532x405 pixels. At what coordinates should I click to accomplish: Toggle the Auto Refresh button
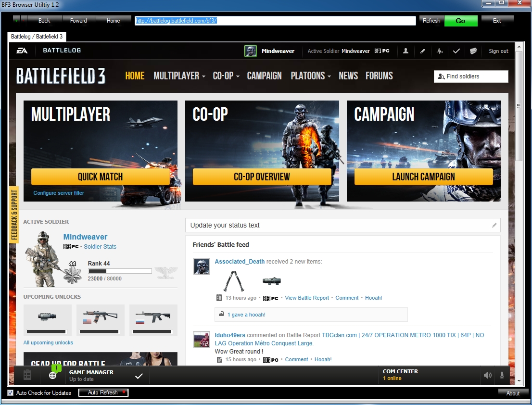click(x=103, y=392)
